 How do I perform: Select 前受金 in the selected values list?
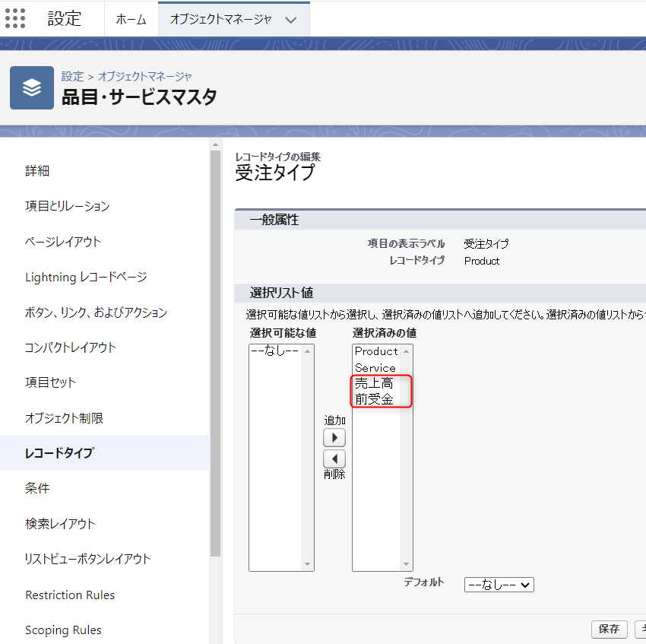pyautogui.click(x=374, y=400)
